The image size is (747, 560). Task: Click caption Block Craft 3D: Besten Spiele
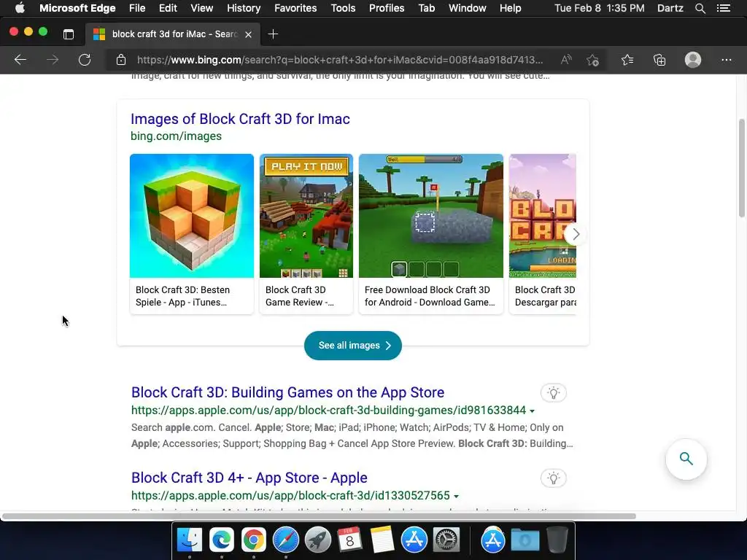pos(182,296)
